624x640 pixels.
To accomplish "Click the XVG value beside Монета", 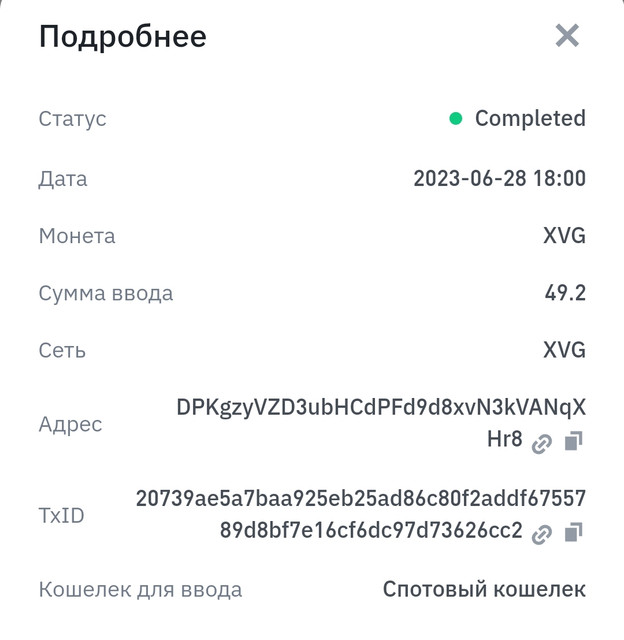I will (x=564, y=236).
